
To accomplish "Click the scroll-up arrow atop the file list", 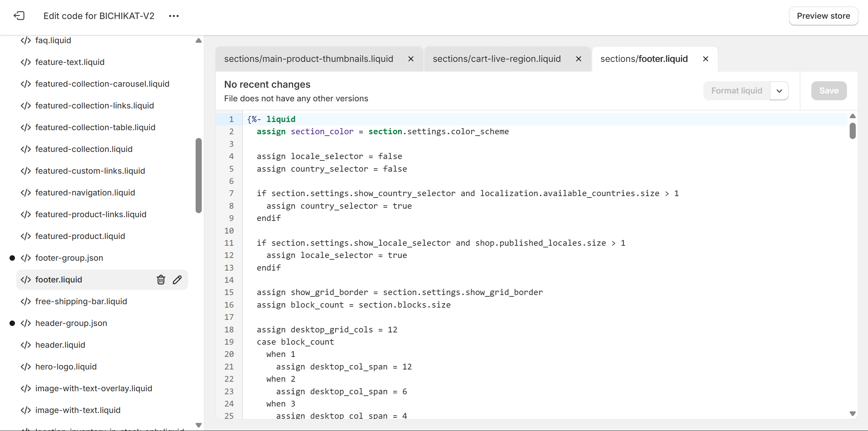I will [x=198, y=41].
